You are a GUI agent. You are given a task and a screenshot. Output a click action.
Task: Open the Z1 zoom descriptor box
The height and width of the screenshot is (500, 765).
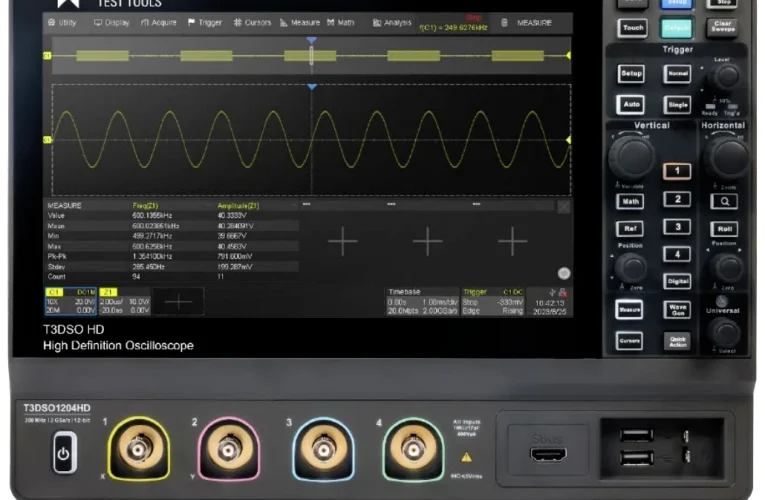pyautogui.click(x=124, y=301)
